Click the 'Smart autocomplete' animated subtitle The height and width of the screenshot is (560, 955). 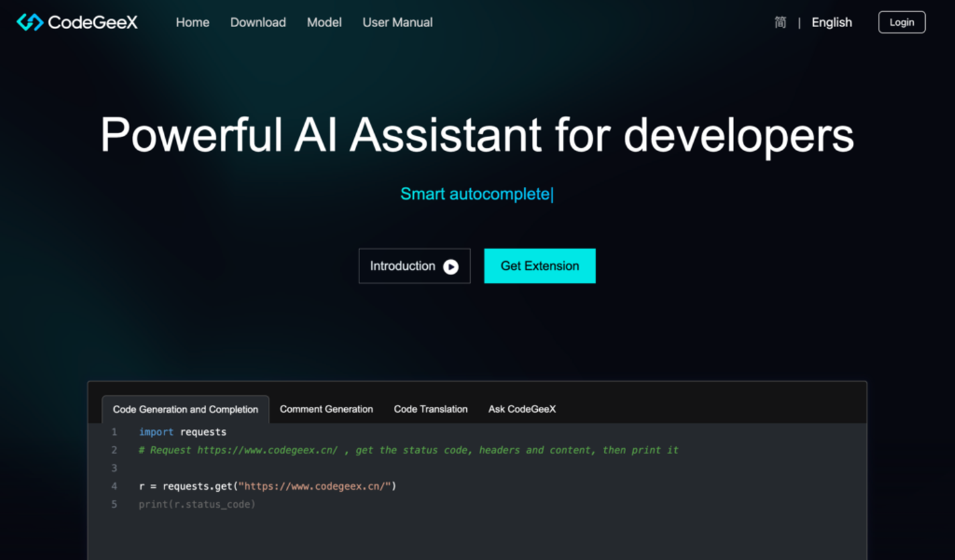point(477,194)
